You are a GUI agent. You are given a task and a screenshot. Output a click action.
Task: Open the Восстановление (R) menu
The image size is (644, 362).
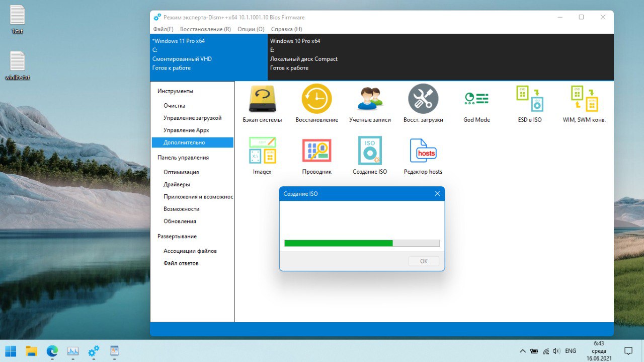[x=205, y=29]
